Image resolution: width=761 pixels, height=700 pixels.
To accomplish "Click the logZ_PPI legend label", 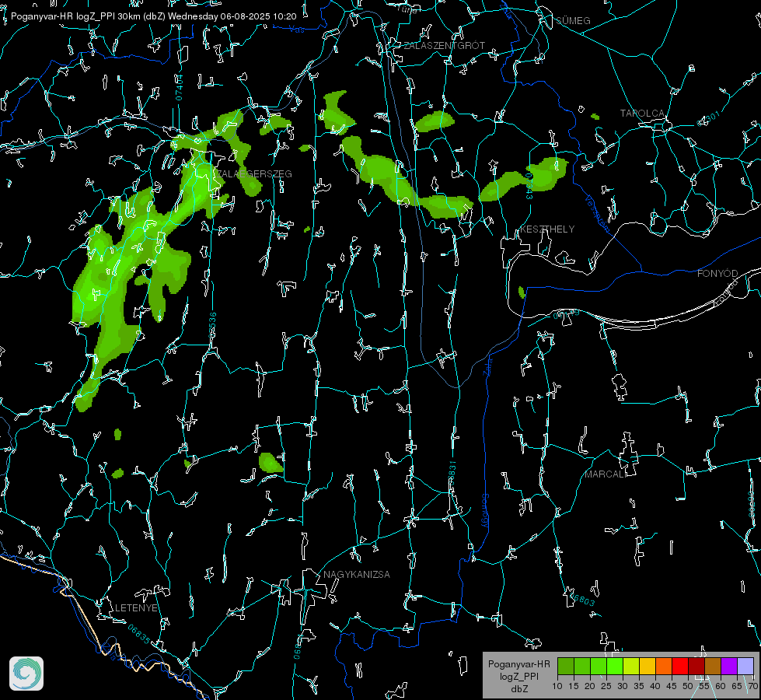I will 518,676.
